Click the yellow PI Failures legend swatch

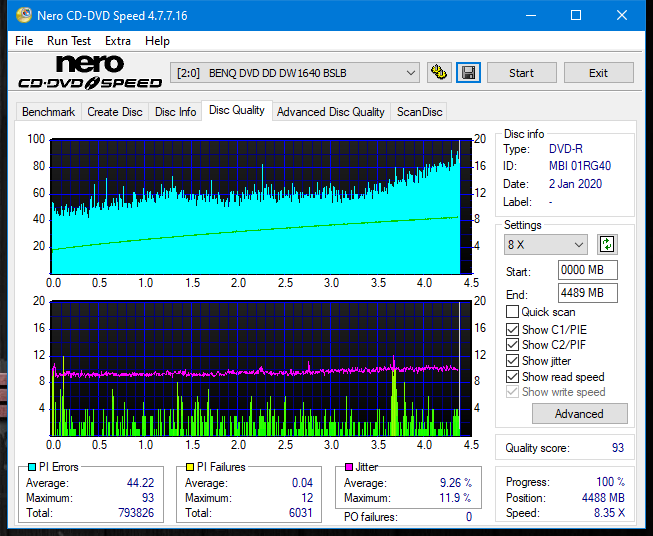[189, 467]
